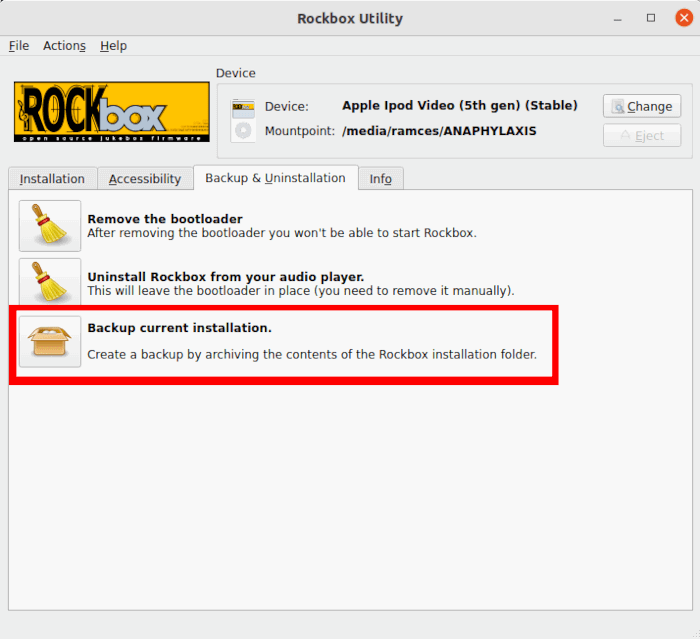Open the Help menu

pyautogui.click(x=113, y=46)
